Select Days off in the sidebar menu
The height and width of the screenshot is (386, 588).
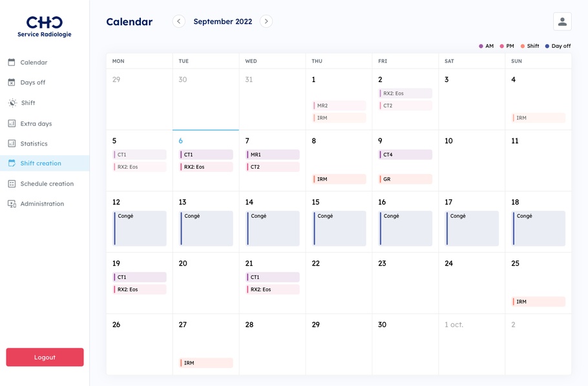coord(33,83)
